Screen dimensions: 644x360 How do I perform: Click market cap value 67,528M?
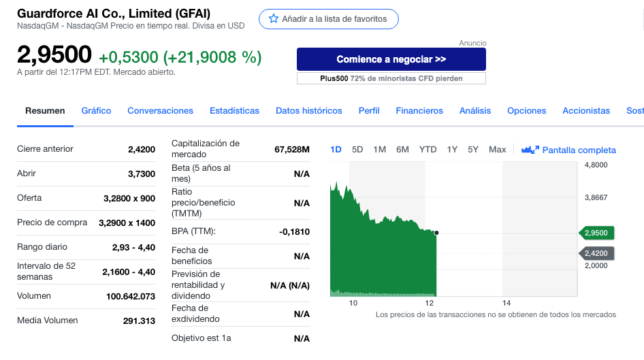tap(292, 150)
